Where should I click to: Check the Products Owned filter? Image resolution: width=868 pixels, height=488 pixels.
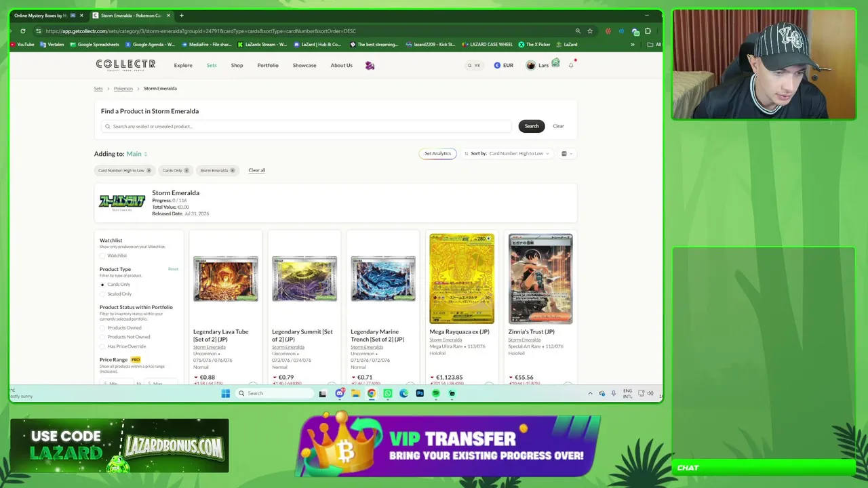click(x=102, y=328)
